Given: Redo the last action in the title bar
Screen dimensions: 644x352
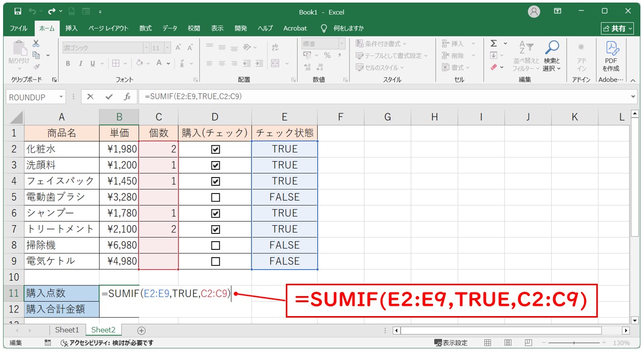Looking at the screenshot, I should [51, 11].
